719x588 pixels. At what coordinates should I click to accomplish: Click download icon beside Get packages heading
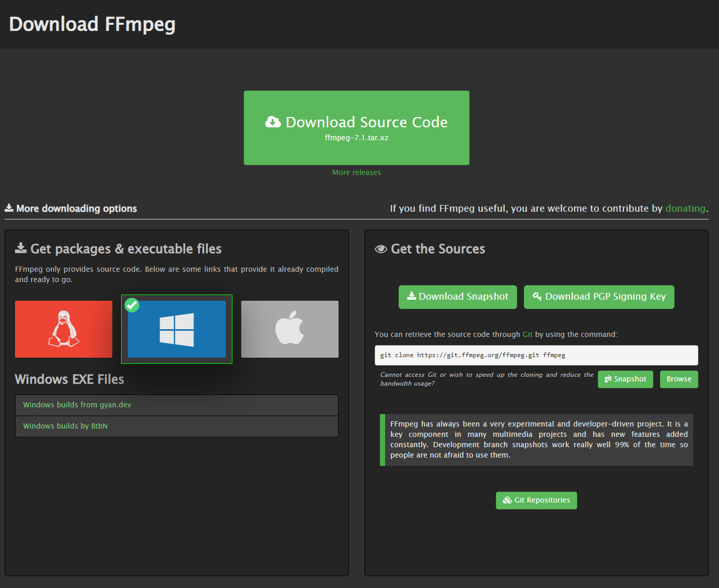(x=21, y=248)
